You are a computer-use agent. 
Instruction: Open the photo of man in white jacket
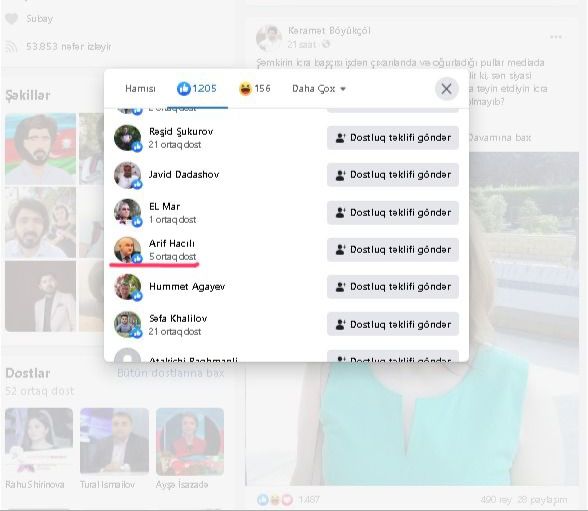(x=40, y=297)
